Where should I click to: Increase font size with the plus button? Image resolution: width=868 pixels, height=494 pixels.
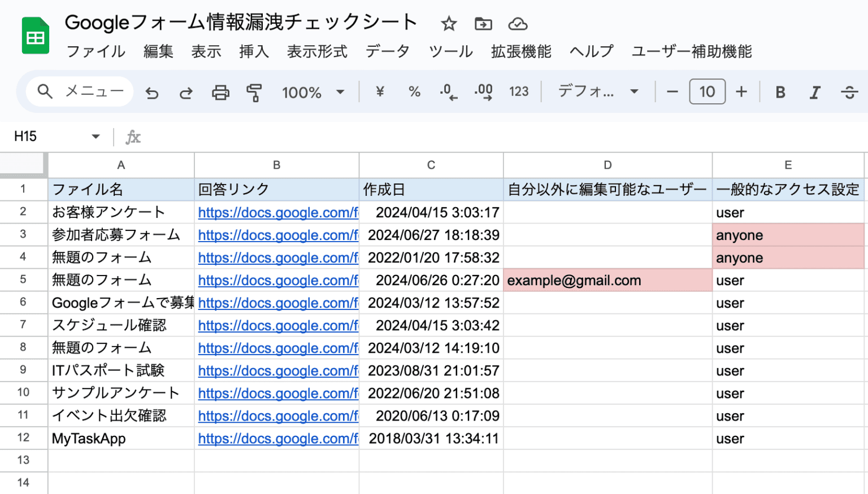click(741, 91)
